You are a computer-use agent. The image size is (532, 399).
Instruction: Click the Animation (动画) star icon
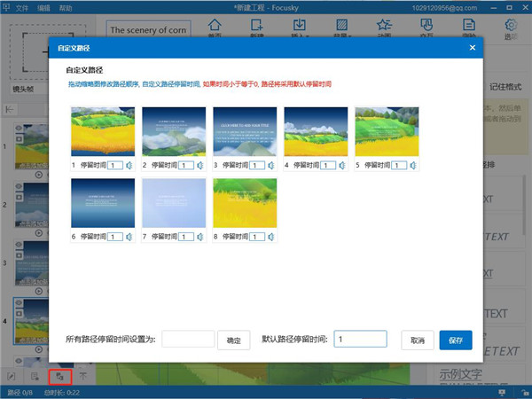click(384, 27)
